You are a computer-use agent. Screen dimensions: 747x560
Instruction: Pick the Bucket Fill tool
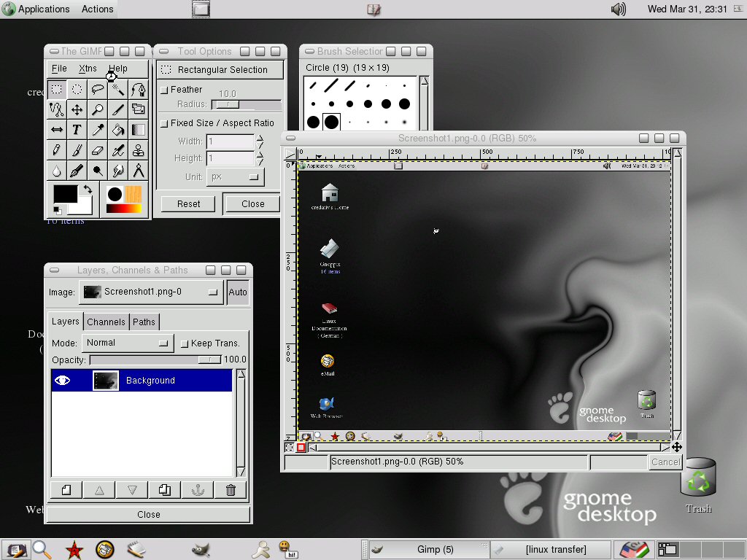pos(117,130)
